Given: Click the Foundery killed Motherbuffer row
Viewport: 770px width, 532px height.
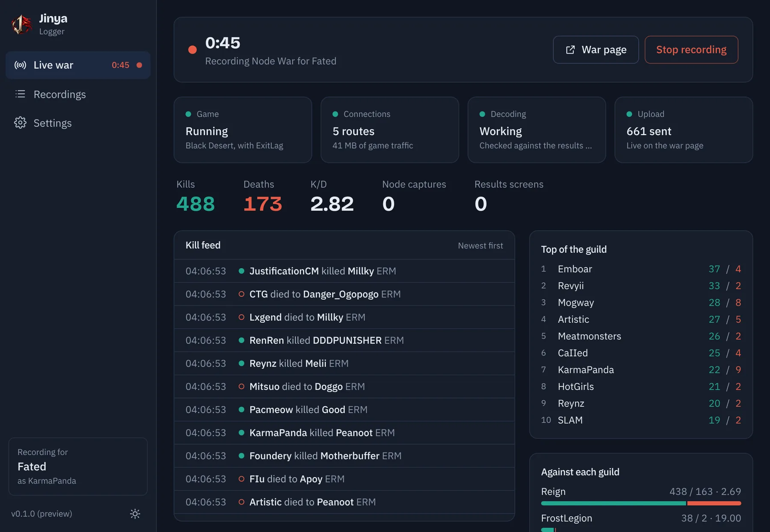Looking at the screenshot, I should click(x=344, y=456).
